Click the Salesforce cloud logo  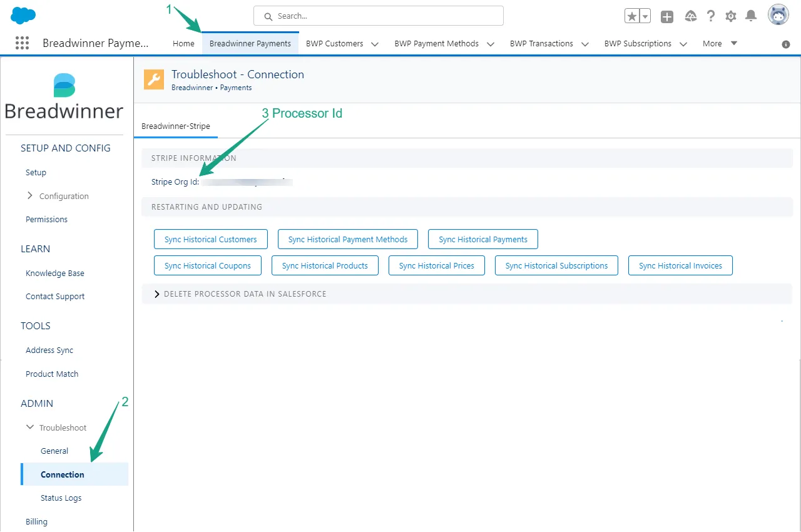click(23, 16)
